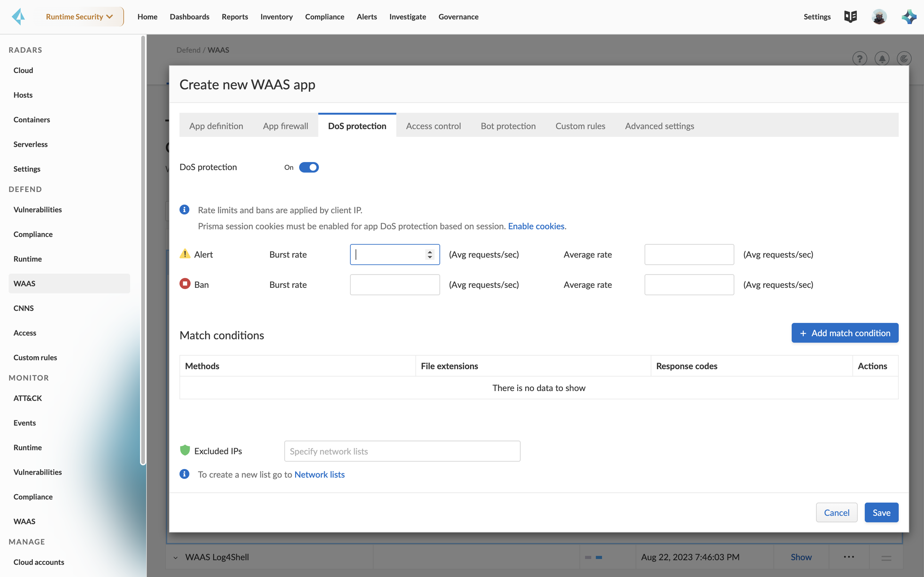Click the user avatar icon
Screen dimensions: 924x577
(878, 17)
